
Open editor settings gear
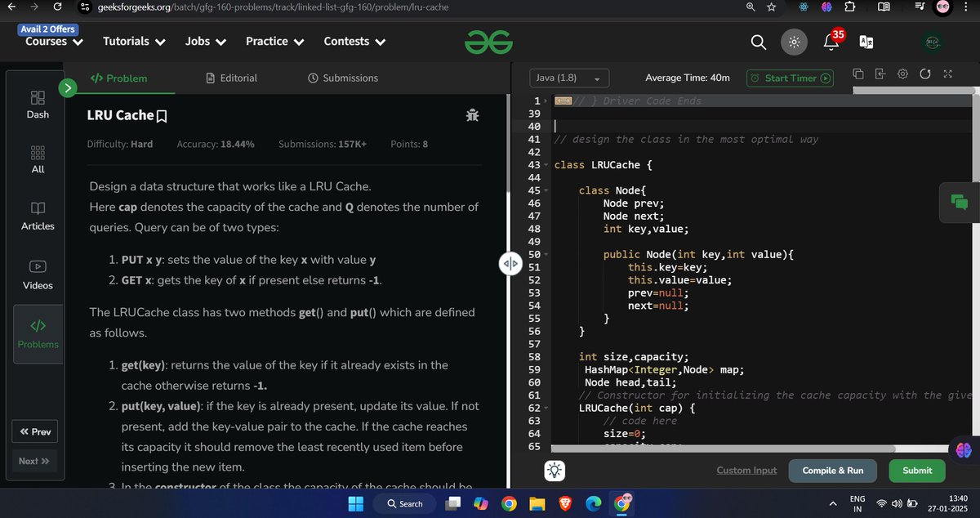click(x=902, y=74)
